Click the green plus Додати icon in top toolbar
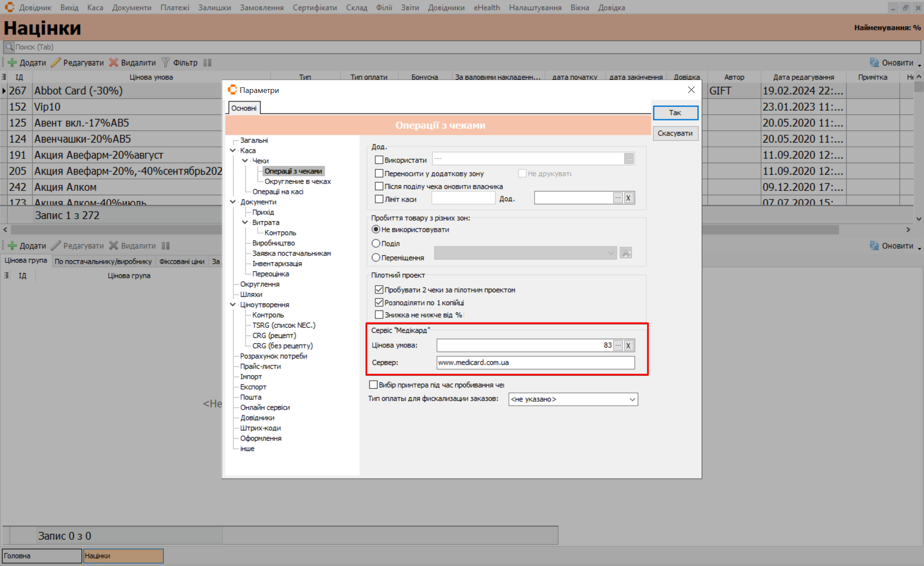 coord(12,63)
